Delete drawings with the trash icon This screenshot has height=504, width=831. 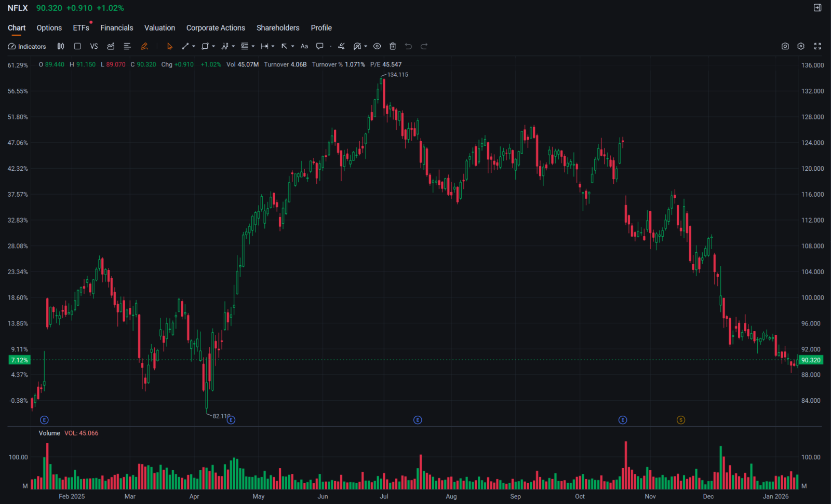(x=393, y=46)
